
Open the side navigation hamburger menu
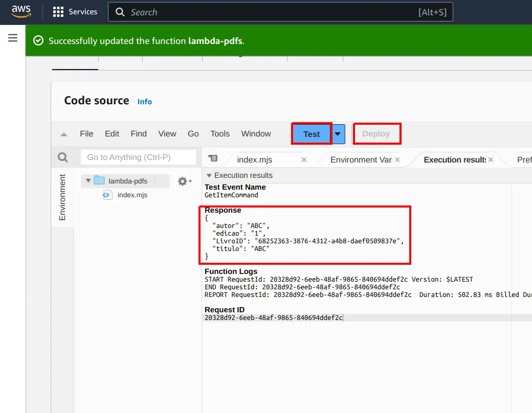point(13,38)
